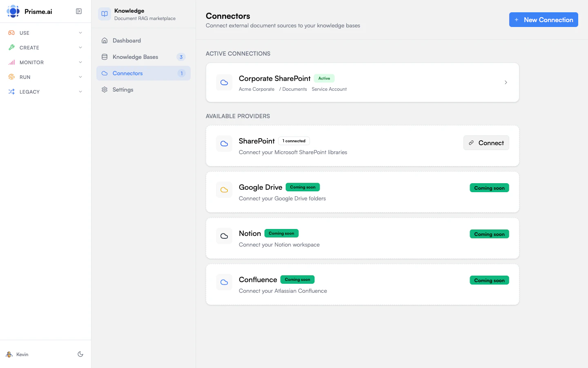This screenshot has width=588, height=368.
Task: Click 'Connect your Atlassian Confluence' text
Action: [283, 291]
